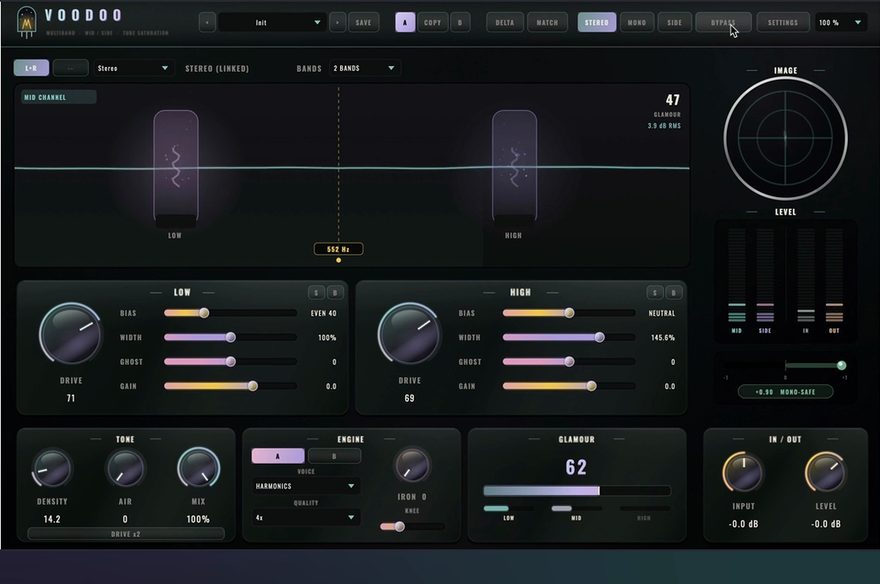Adjust the High band Ghost slider
The height and width of the screenshot is (584, 880).
coord(569,362)
